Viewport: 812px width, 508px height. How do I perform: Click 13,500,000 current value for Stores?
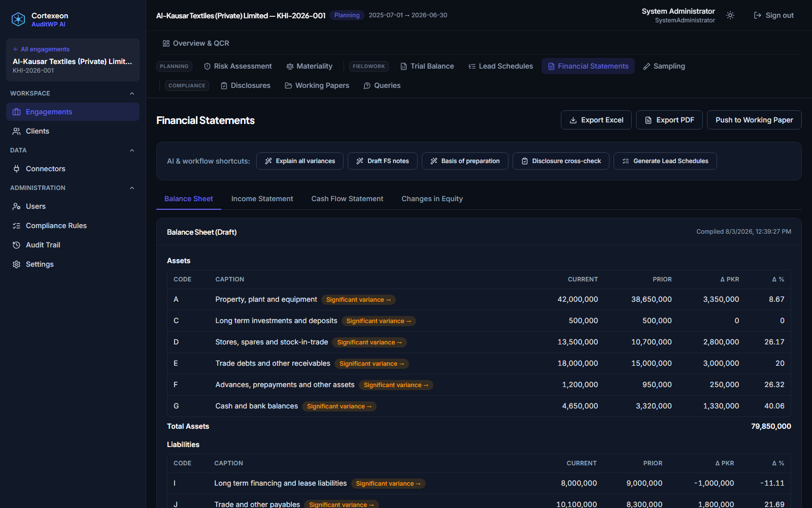578,342
